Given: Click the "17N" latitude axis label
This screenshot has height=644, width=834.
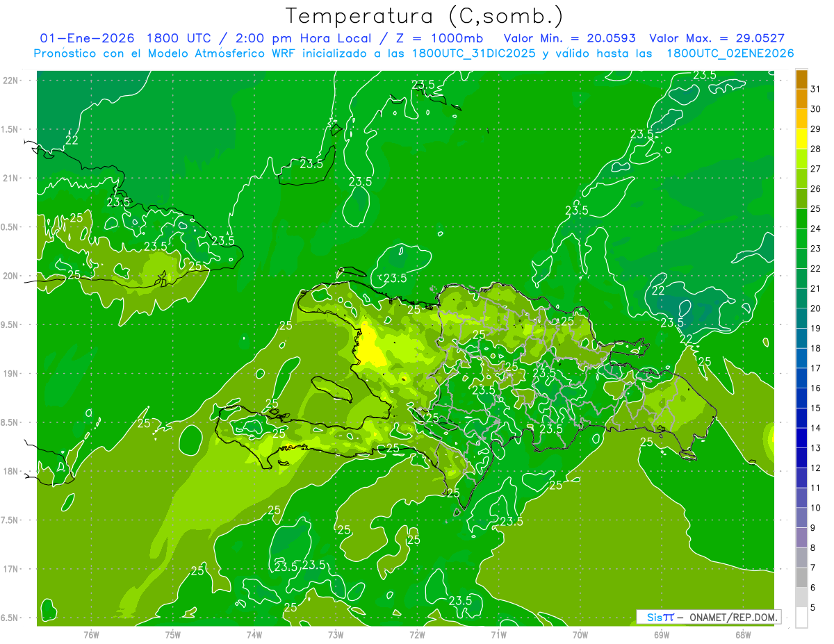Looking at the screenshot, I should coord(11,569).
